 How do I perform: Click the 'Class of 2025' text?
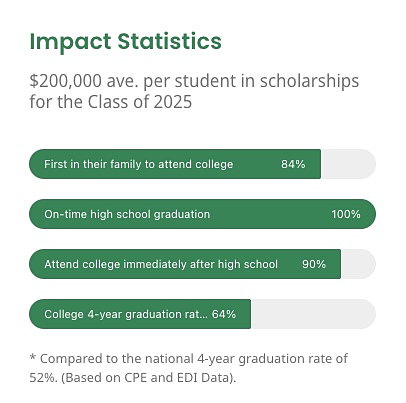point(140,102)
